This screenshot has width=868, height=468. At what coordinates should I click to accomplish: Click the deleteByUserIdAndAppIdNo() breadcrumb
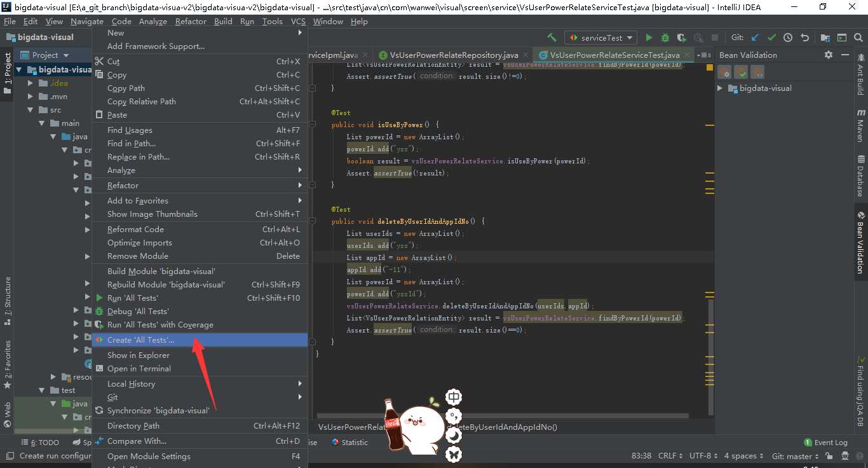click(x=502, y=427)
